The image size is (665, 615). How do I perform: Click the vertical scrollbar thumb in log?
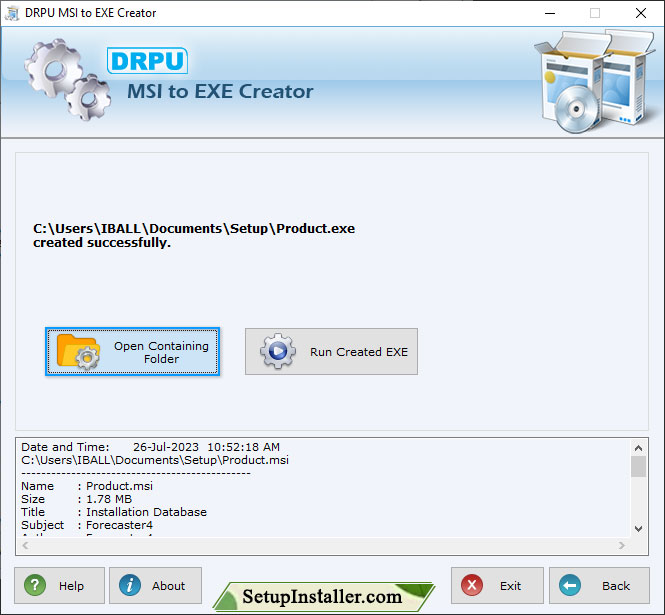[x=638, y=466]
